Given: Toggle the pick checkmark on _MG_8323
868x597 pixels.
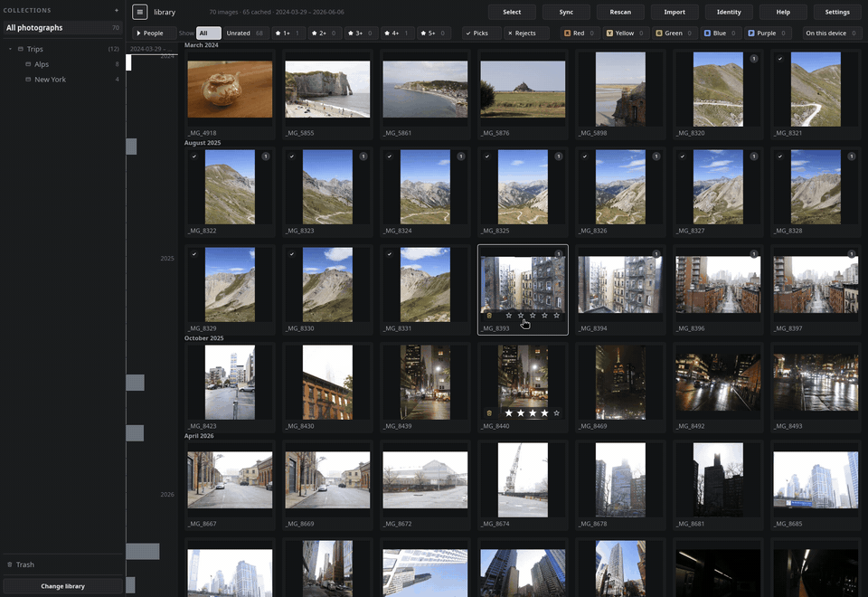Looking at the screenshot, I should pyautogui.click(x=292, y=156).
